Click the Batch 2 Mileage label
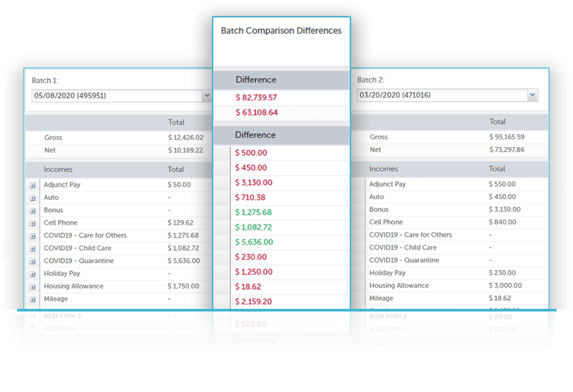Screen dimensions: 573x392 click(381, 298)
